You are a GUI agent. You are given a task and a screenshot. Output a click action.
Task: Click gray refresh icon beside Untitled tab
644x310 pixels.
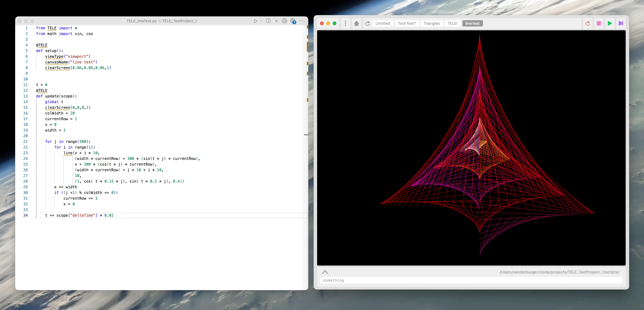[x=367, y=23]
